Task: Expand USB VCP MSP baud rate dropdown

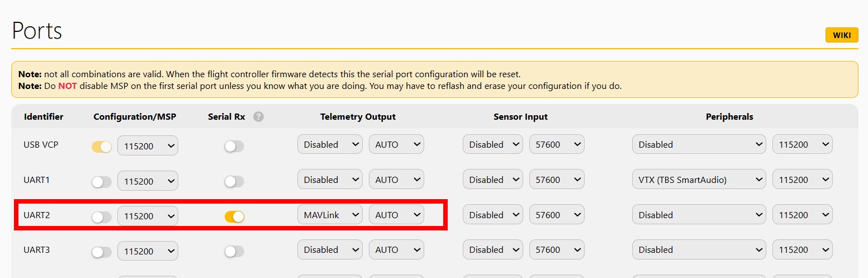Action: coord(148,145)
